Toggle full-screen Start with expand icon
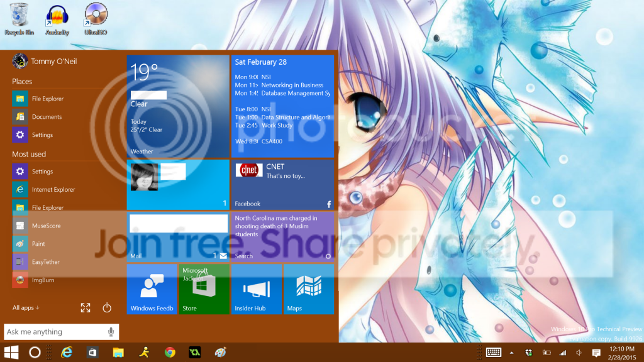This screenshot has height=362, width=644. coord(86,308)
